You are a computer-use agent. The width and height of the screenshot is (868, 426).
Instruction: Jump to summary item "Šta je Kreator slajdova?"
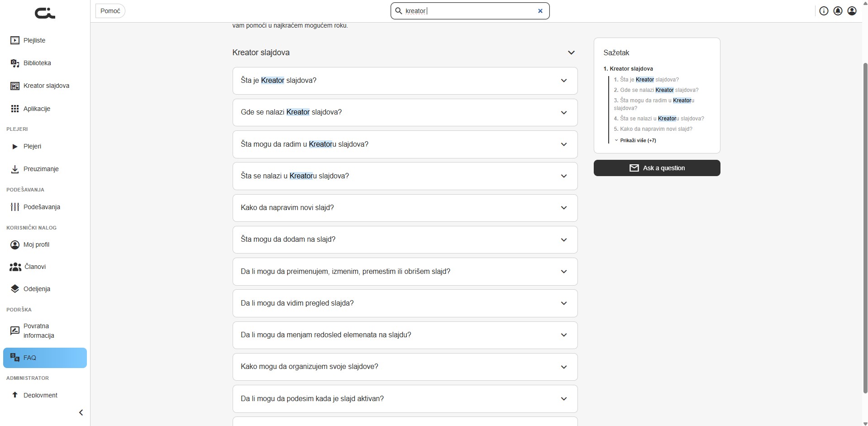pos(646,80)
